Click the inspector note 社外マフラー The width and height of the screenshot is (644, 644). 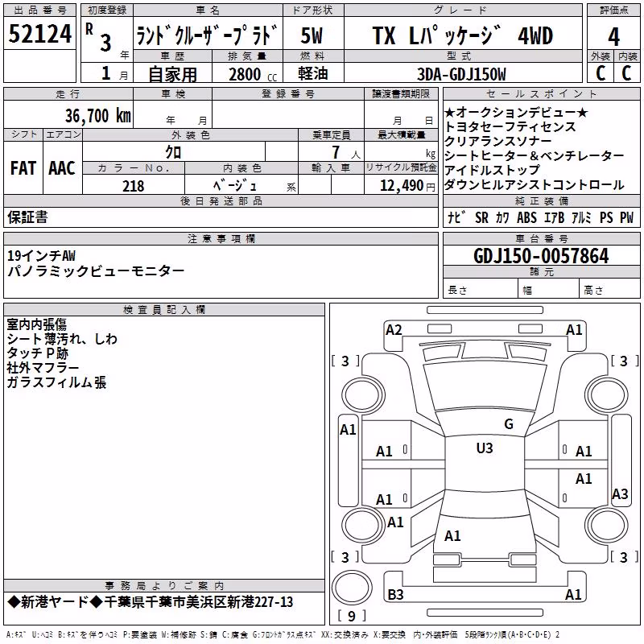pos(43,368)
